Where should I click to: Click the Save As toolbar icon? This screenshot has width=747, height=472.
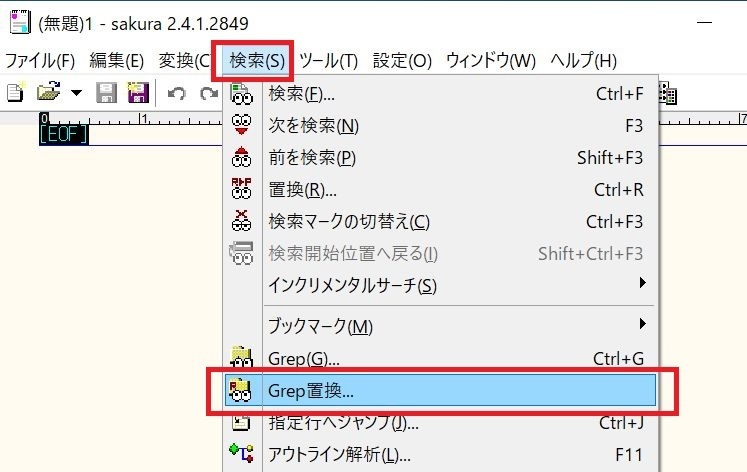(137, 94)
